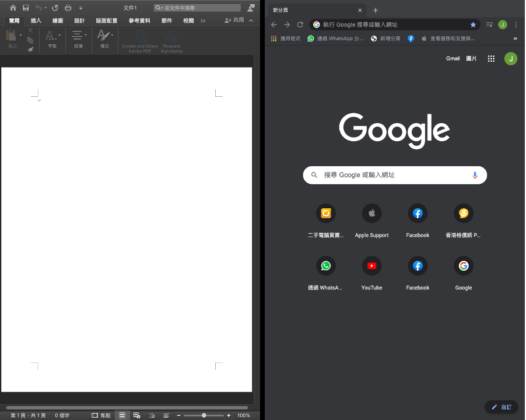
Task: Switch to Print Layout view icon
Action: [x=122, y=415]
